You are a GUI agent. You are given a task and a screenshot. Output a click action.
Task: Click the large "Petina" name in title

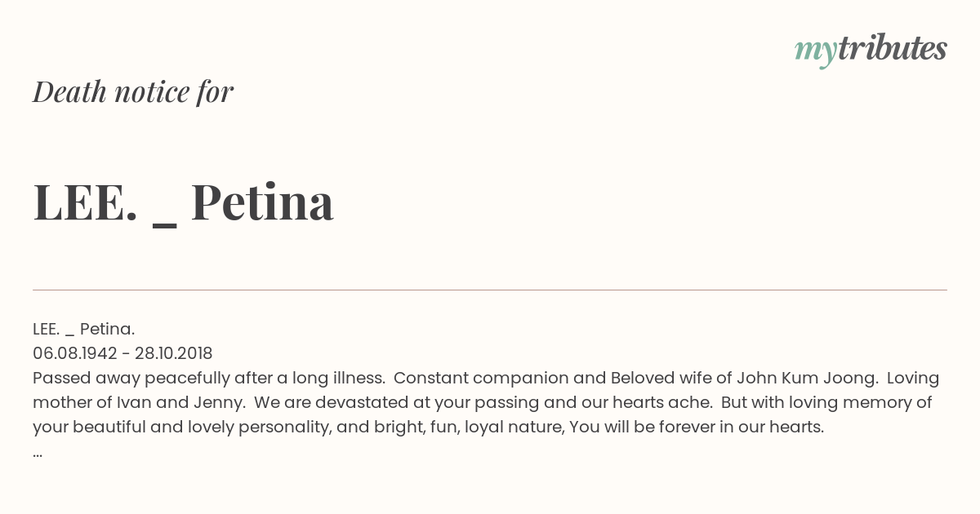(x=262, y=202)
